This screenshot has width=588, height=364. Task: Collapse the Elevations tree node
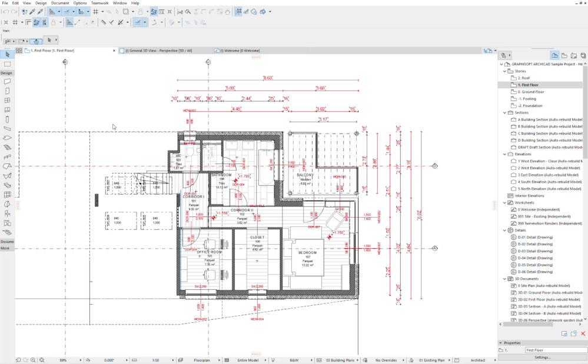pos(505,154)
